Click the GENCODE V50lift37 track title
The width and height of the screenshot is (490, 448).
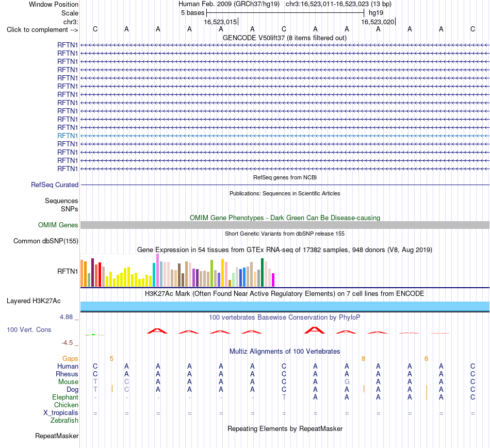coord(285,38)
